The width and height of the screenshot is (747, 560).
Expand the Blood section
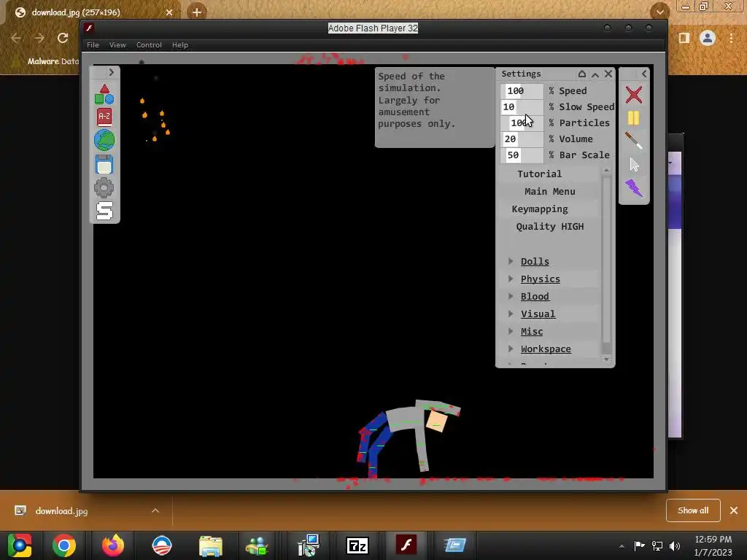coord(535,296)
